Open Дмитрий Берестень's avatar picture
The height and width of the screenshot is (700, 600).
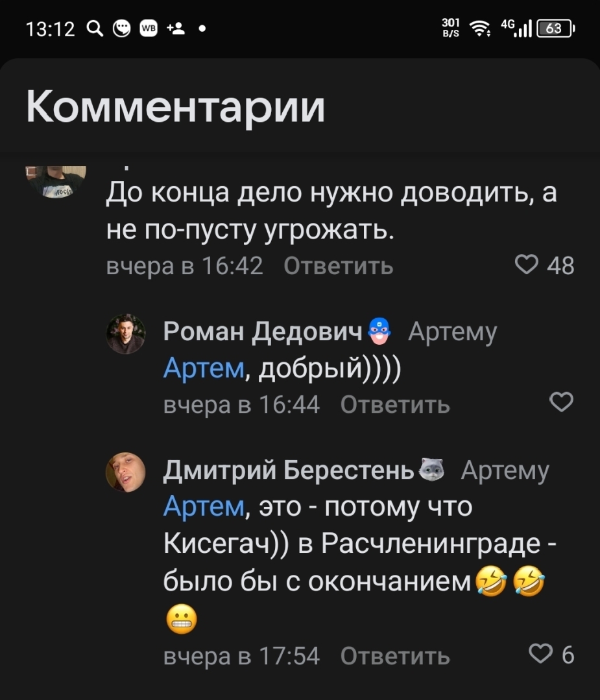125,472
